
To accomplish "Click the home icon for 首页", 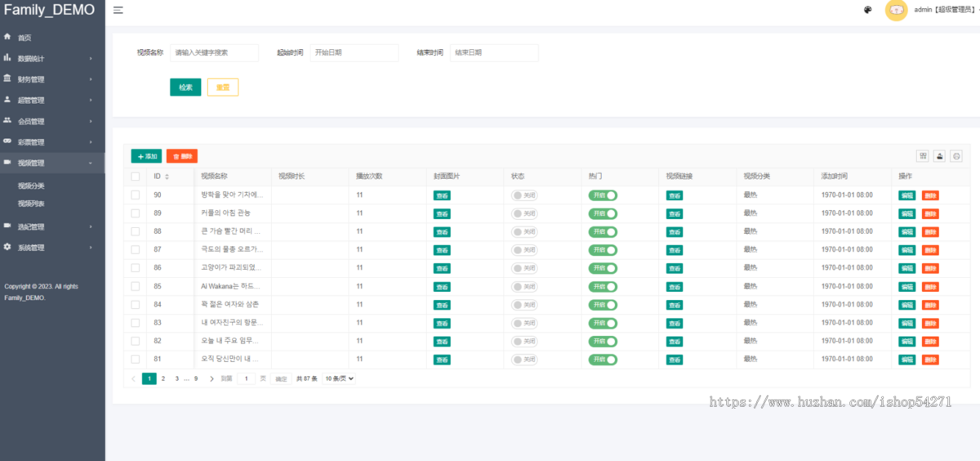I will point(7,37).
